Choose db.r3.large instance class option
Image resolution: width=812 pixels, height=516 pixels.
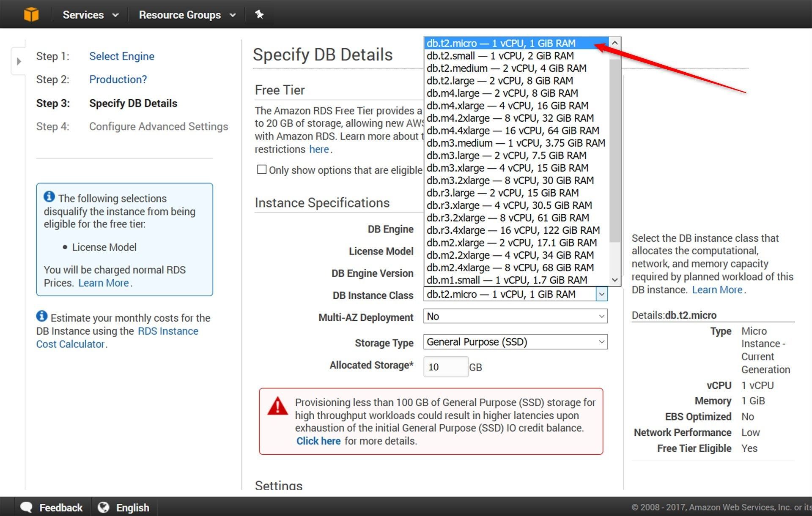[x=516, y=193]
